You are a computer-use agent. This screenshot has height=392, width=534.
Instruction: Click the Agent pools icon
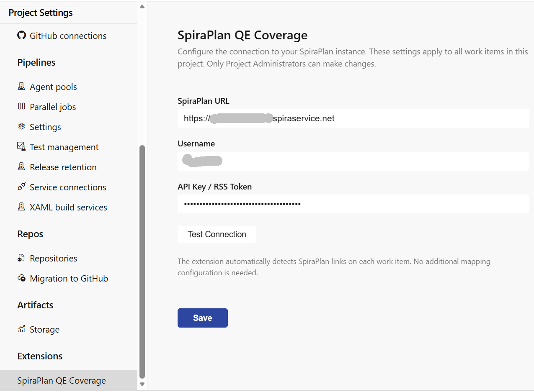pyautogui.click(x=21, y=86)
